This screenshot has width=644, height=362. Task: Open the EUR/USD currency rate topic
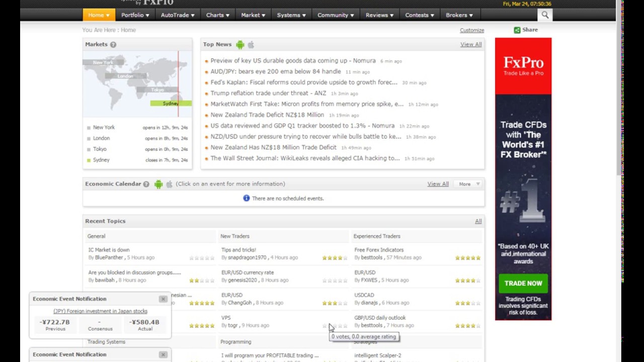tap(248, 273)
